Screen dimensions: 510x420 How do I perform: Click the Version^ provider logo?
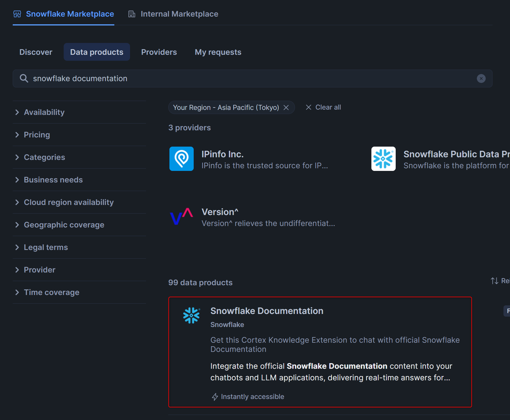[182, 217]
